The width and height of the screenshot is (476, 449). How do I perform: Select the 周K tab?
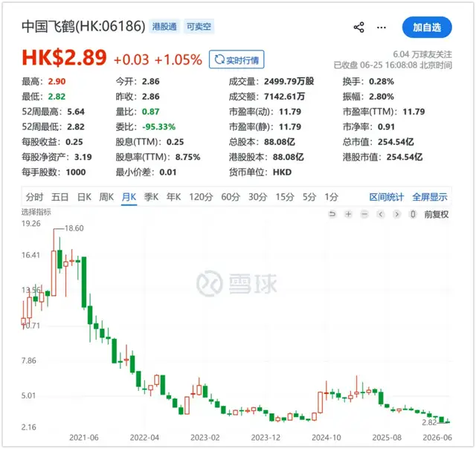(106, 197)
